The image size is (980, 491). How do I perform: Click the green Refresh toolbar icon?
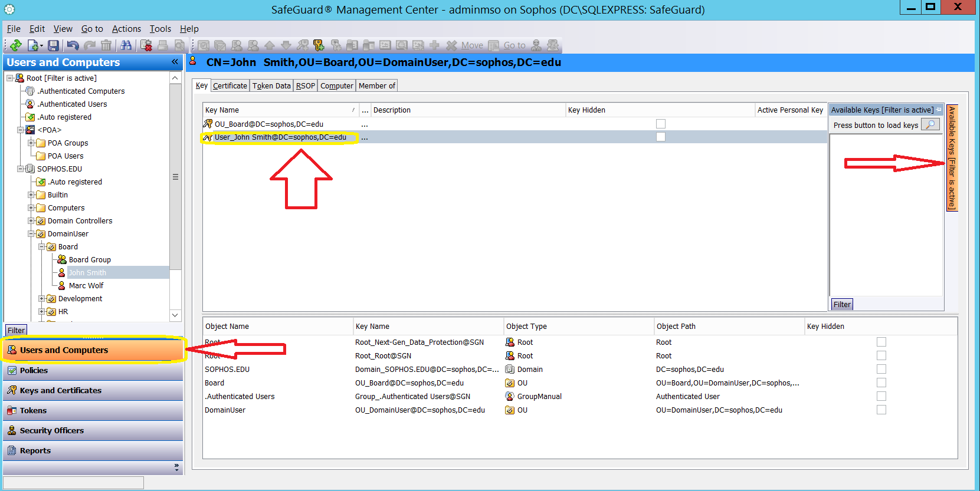click(16, 45)
